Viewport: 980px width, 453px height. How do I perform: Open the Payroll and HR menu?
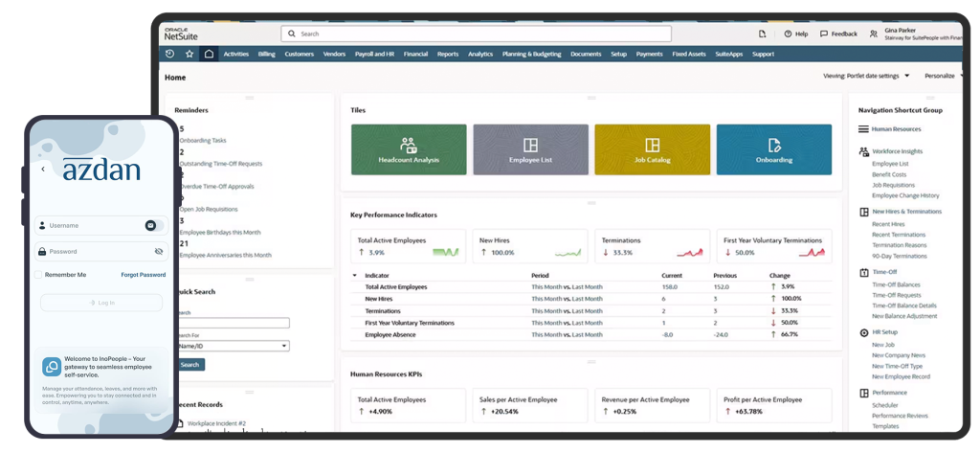tap(374, 54)
